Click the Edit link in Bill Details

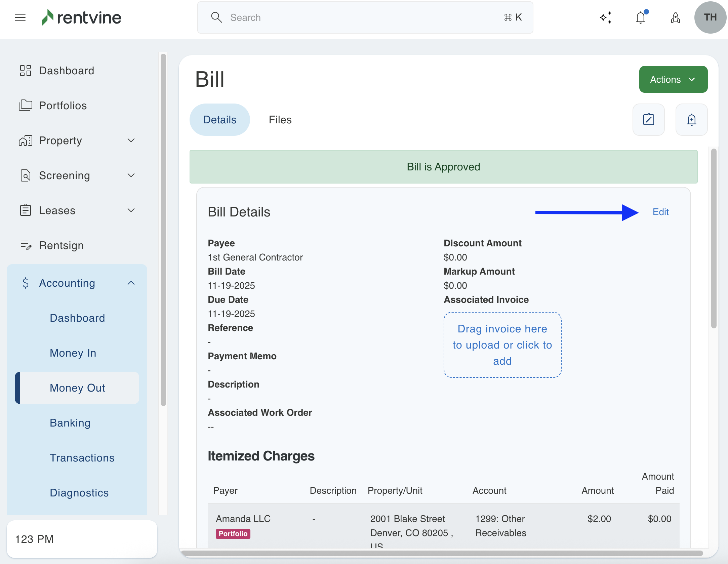(660, 212)
